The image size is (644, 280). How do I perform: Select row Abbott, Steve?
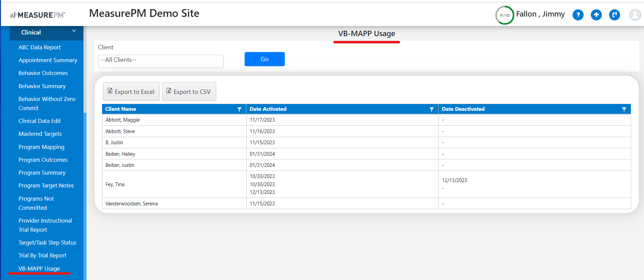tap(367, 131)
